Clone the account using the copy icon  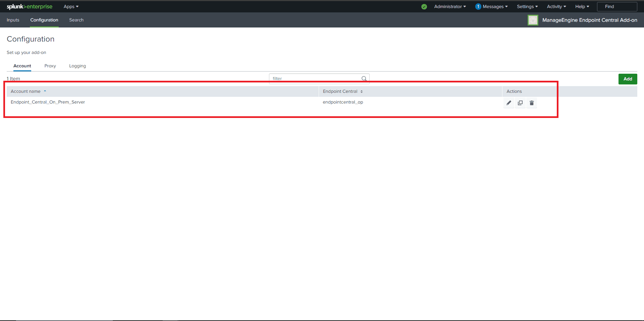[x=520, y=103]
